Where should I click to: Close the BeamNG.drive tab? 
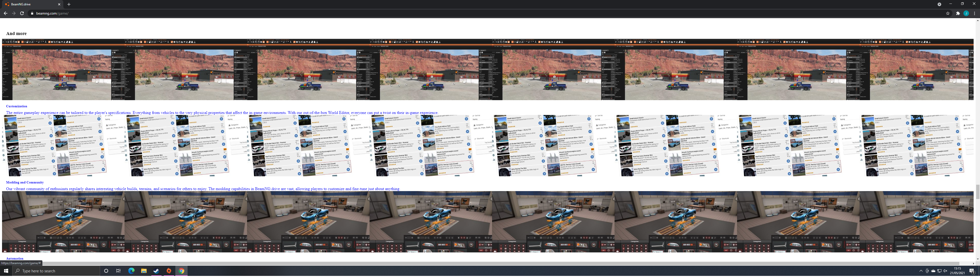click(59, 4)
